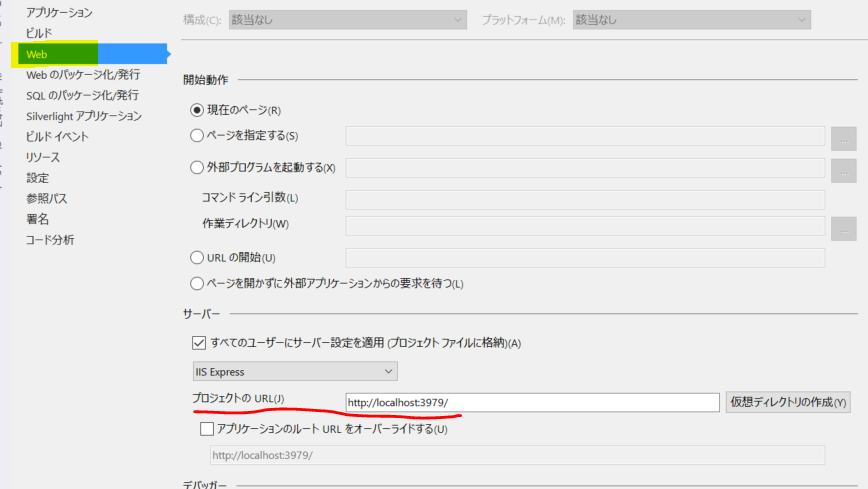Choose 外部プログラムを起動する radio option
Viewport: 868px width, 489px height.
(197, 167)
